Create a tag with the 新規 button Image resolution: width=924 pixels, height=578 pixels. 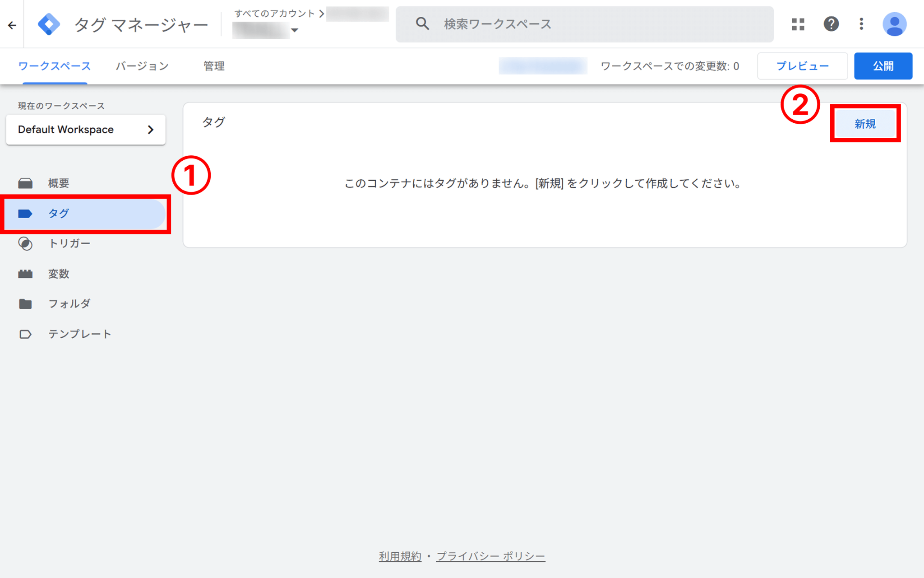864,124
